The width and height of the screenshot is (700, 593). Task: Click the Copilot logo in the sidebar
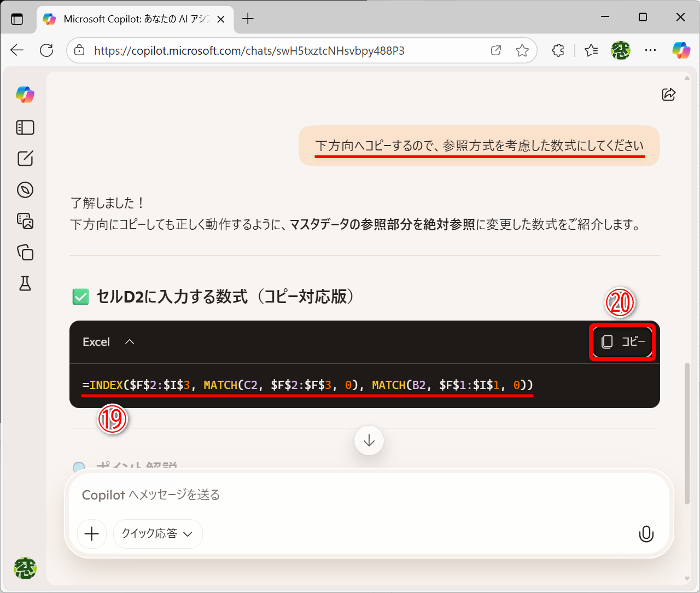(x=25, y=95)
